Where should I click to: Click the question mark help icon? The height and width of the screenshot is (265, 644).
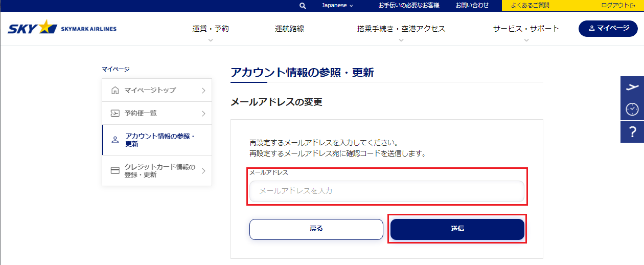click(632, 132)
